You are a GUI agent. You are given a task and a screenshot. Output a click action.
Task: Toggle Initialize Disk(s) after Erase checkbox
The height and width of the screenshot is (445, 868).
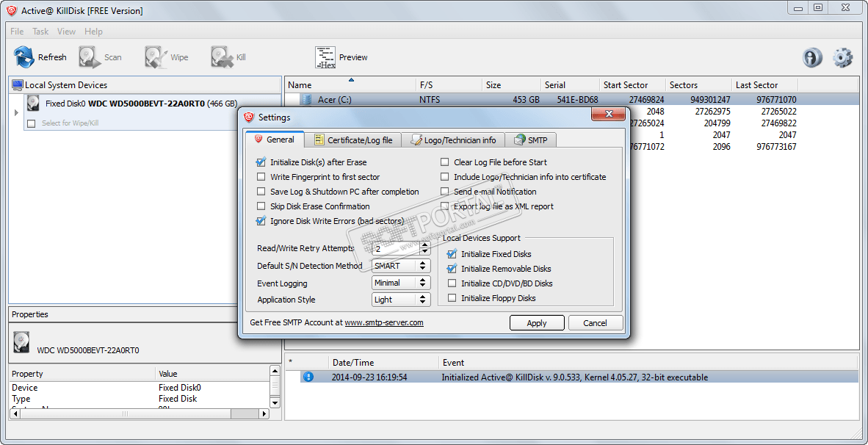261,162
